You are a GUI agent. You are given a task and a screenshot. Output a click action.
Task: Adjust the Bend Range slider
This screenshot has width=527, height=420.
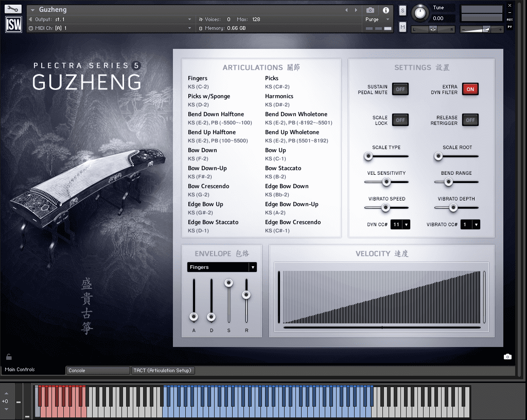pos(456,182)
